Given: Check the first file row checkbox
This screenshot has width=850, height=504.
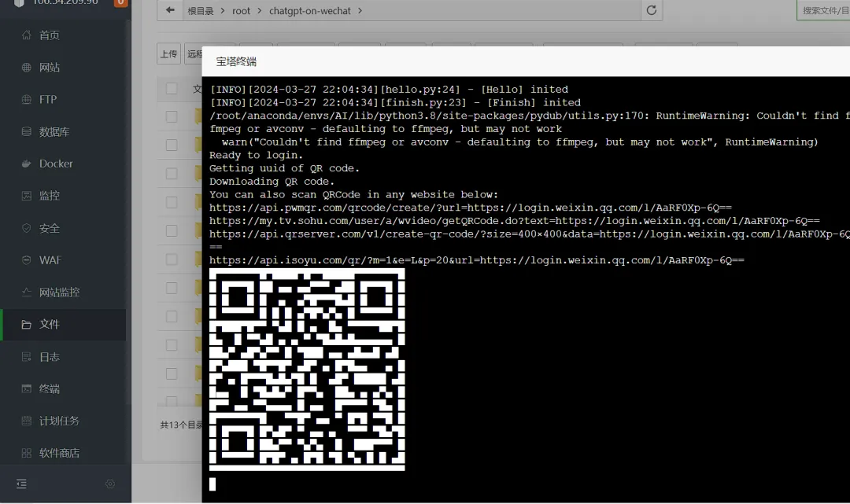Looking at the screenshot, I should click(x=172, y=116).
